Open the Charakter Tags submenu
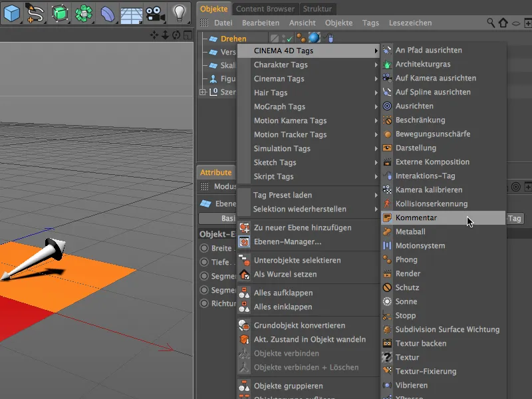 tap(308, 65)
